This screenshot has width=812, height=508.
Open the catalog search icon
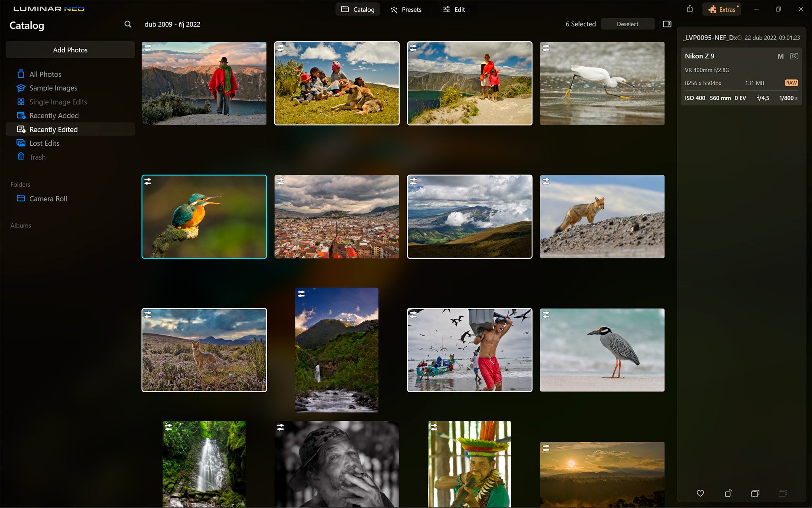128,24
